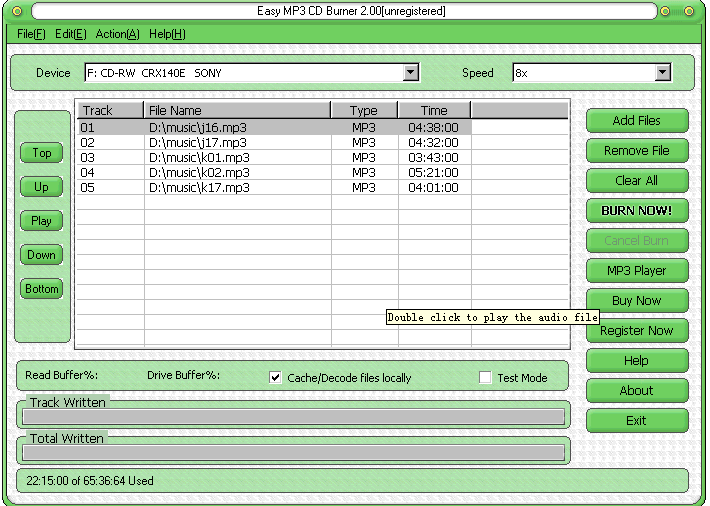
Task: Play the selected track
Action: pyautogui.click(x=42, y=221)
